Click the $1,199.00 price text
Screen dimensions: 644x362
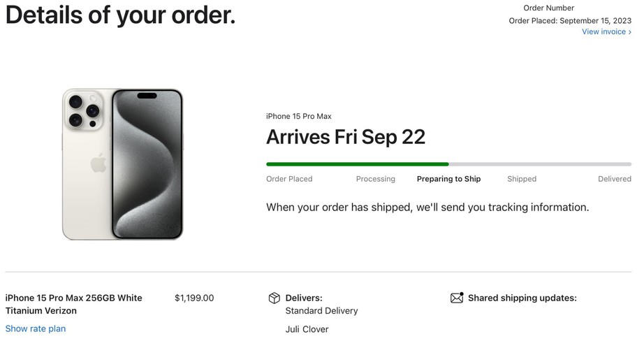tap(194, 298)
